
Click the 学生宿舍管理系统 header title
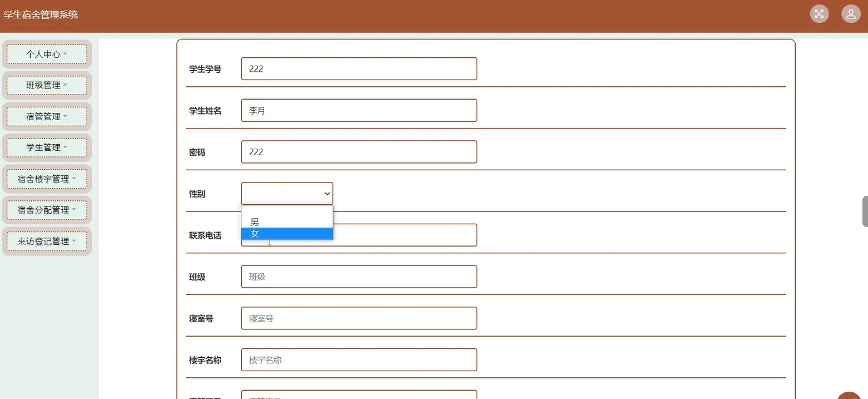click(41, 15)
